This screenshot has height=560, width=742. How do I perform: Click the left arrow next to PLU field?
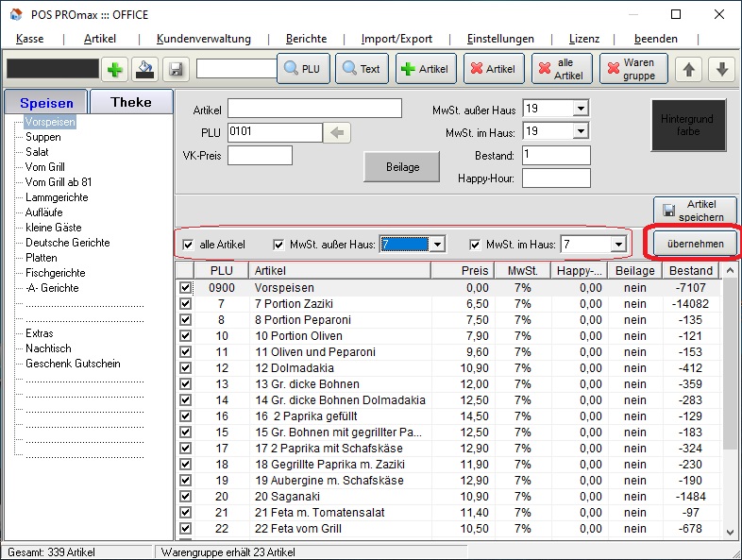[337, 132]
